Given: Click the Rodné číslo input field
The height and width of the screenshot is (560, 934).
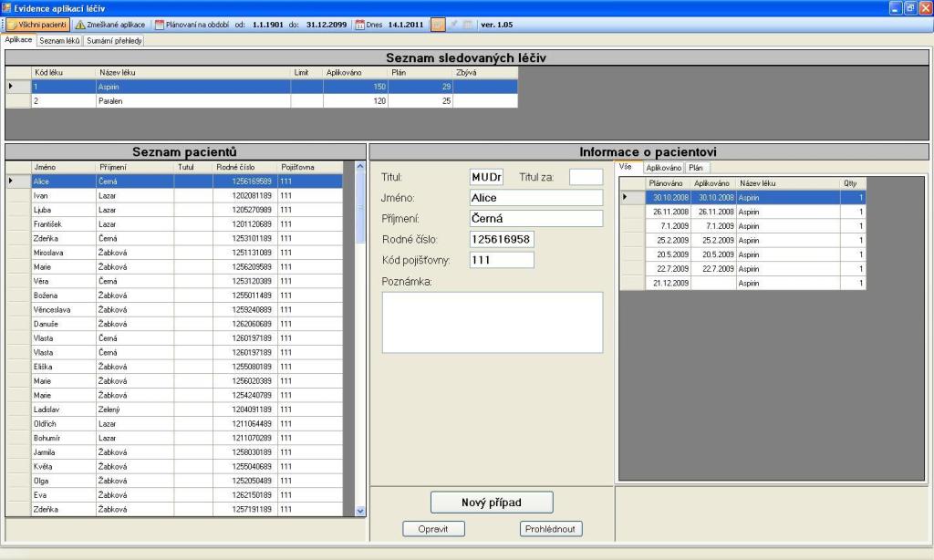Looking at the screenshot, I should [501, 239].
